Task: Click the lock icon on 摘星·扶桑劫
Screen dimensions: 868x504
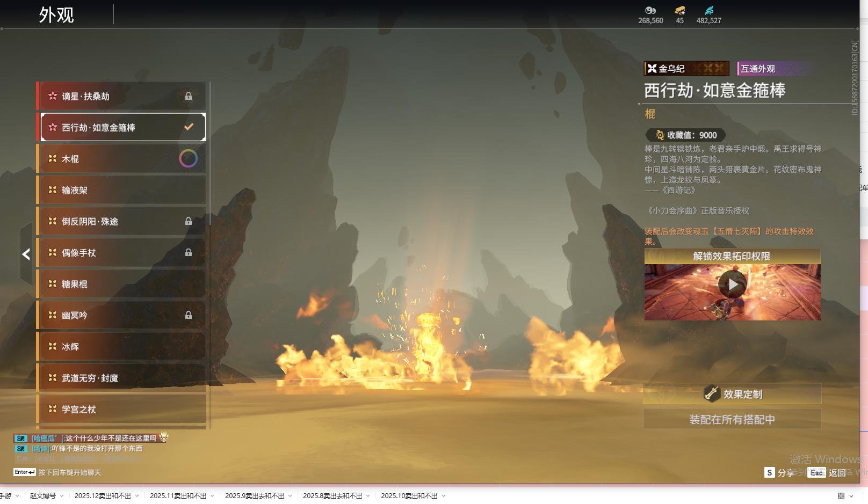Action: [189, 96]
